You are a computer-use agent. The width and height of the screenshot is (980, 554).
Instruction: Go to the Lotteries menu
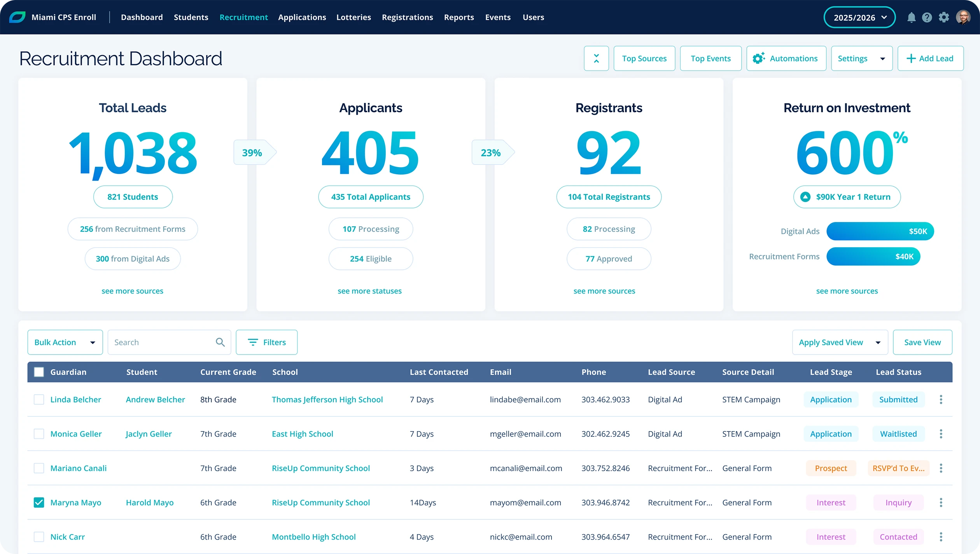[353, 17]
